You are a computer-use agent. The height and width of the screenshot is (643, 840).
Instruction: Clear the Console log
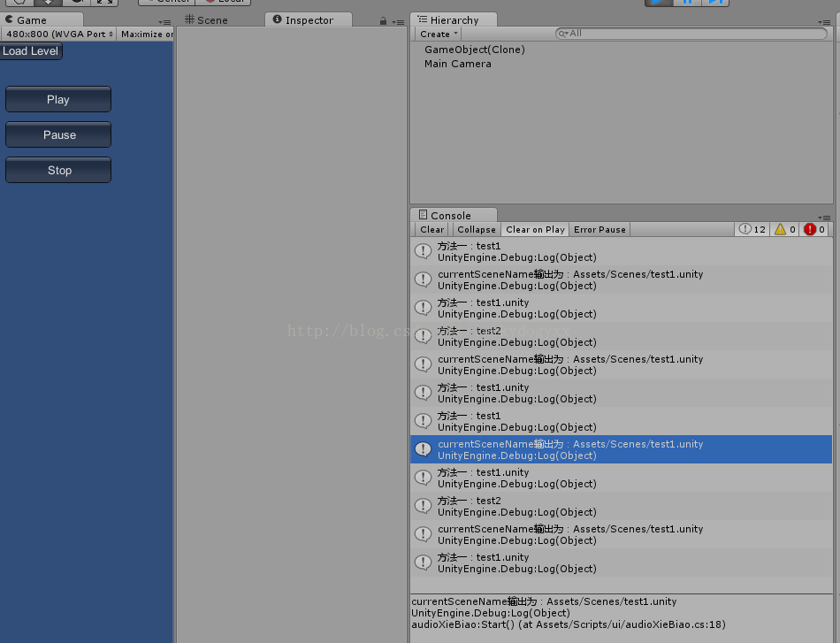(431, 229)
